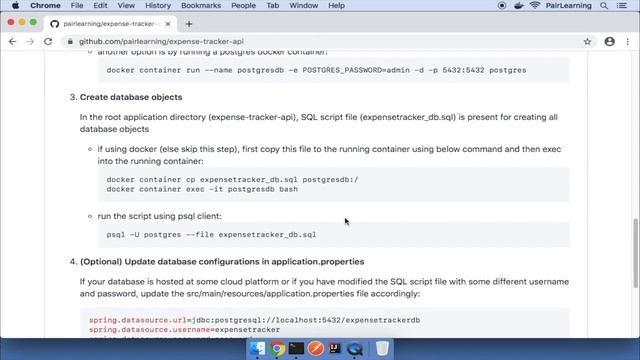Click the screen recording status icon
This screenshot has height=360, width=640.
tap(502, 6)
